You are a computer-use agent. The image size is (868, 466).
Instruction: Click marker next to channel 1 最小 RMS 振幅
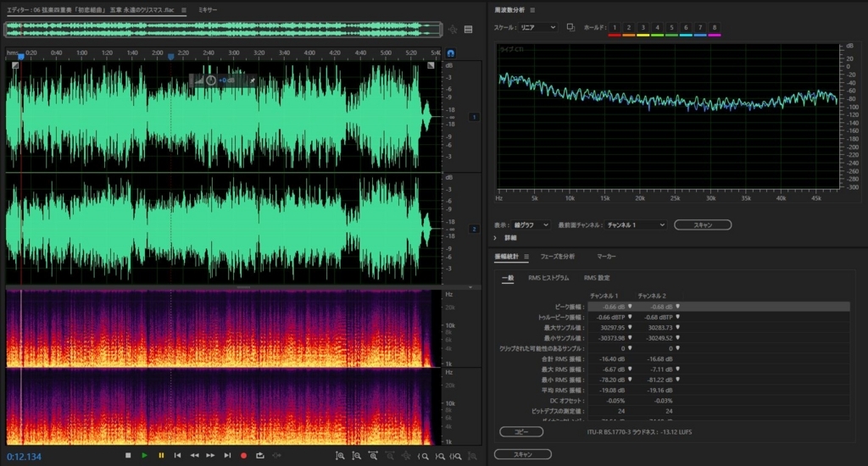click(x=630, y=380)
